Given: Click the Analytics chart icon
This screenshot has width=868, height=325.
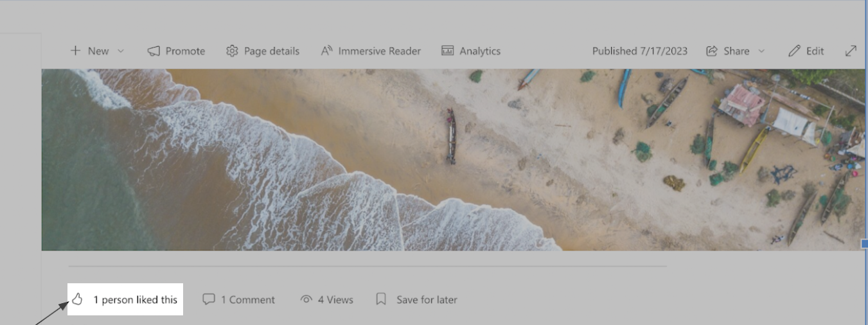Looking at the screenshot, I should point(448,51).
